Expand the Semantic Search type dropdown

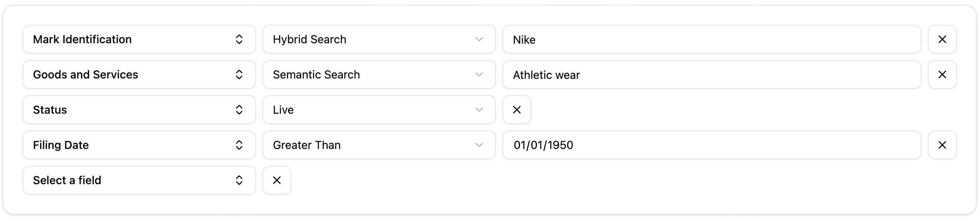click(379, 74)
